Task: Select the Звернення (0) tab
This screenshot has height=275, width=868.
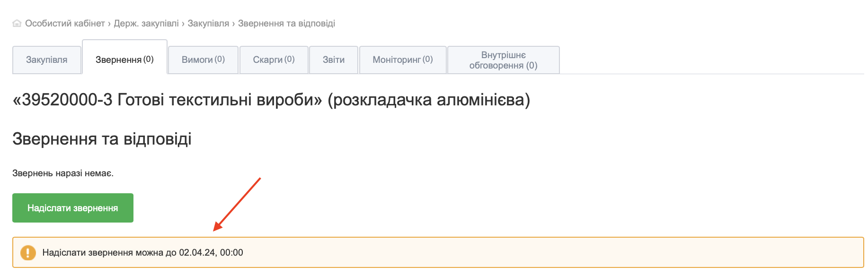Action: pyautogui.click(x=124, y=60)
